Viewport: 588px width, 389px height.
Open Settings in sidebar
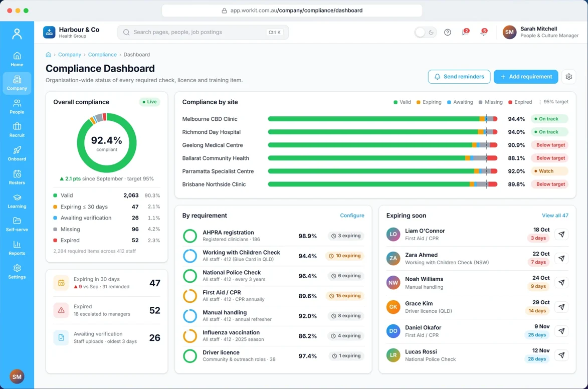point(17,271)
